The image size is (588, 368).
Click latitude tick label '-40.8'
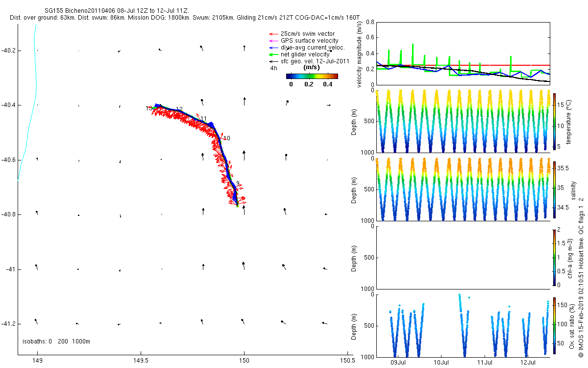[9, 214]
